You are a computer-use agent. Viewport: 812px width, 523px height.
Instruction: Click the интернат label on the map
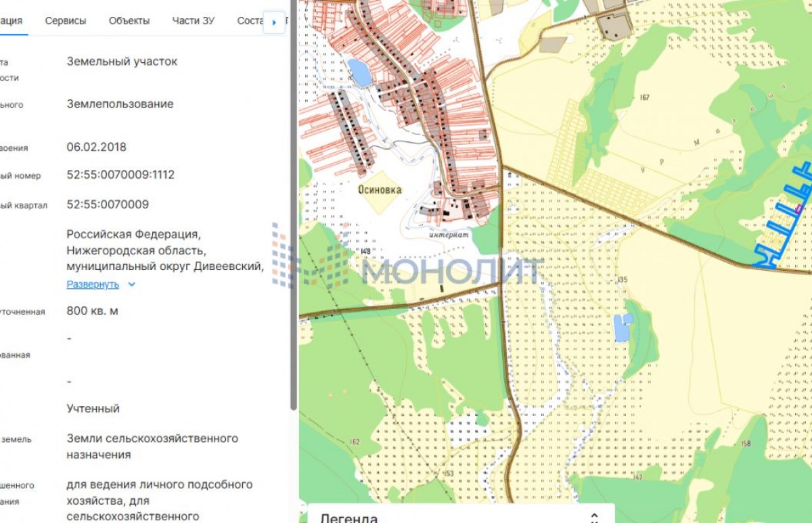(x=449, y=235)
